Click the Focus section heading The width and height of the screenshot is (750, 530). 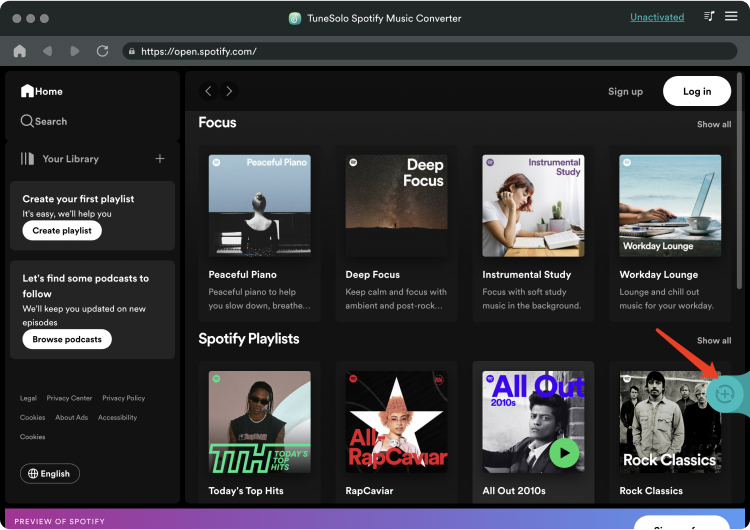tap(217, 122)
